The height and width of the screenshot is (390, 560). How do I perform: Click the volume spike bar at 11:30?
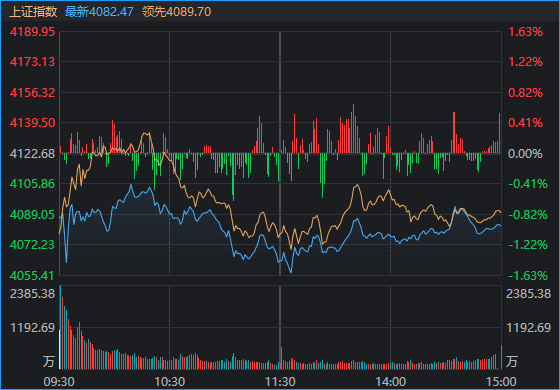pyautogui.click(x=281, y=358)
